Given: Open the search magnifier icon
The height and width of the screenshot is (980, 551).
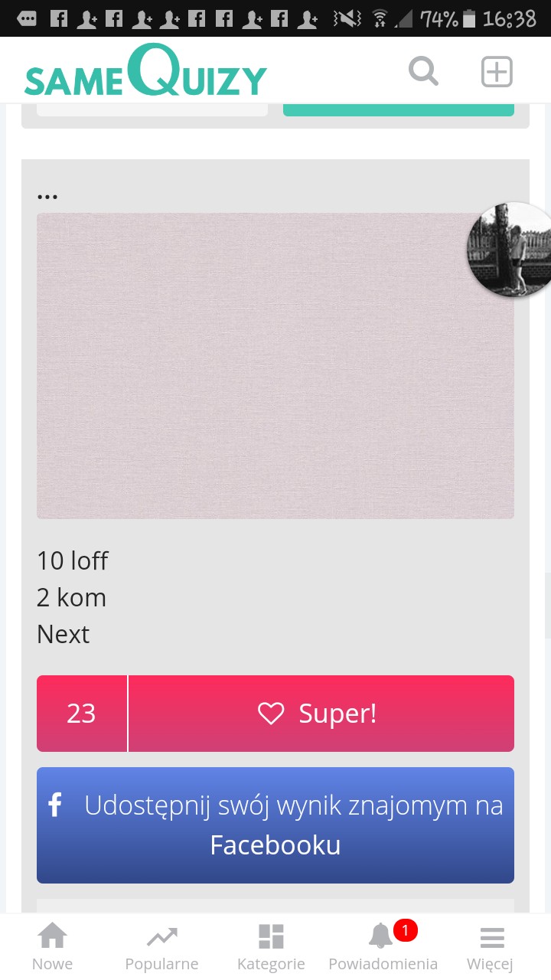Looking at the screenshot, I should pyautogui.click(x=423, y=72).
